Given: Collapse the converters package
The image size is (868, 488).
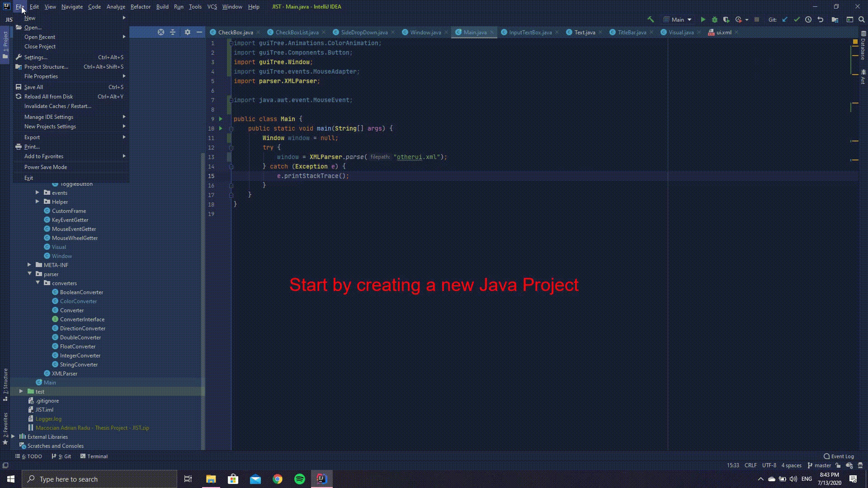Looking at the screenshot, I should coord(38,283).
